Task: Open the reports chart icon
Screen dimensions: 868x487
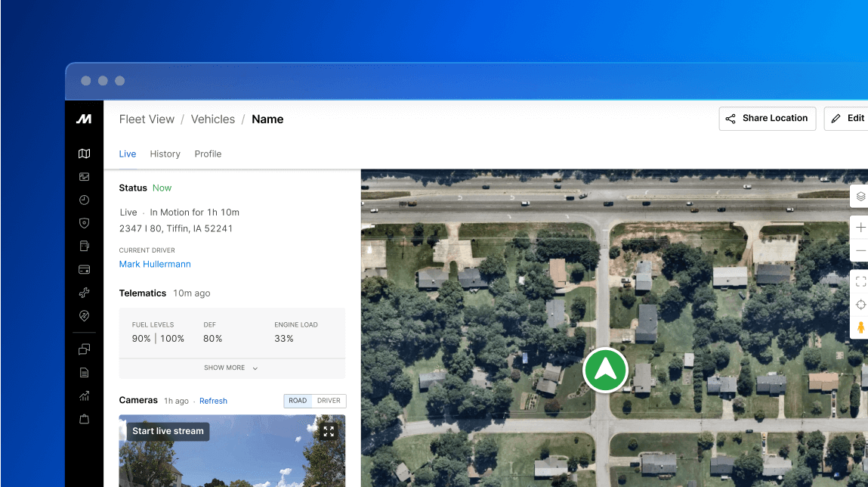Action: click(84, 395)
